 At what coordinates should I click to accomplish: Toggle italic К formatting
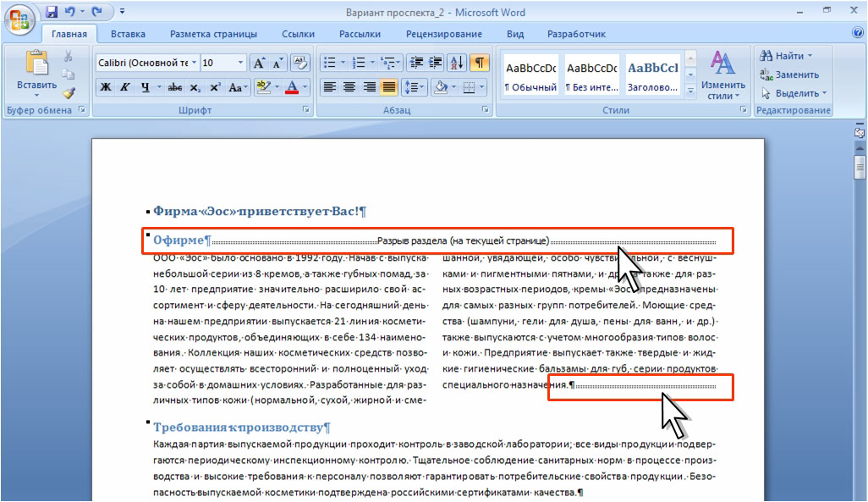point(126,87)
